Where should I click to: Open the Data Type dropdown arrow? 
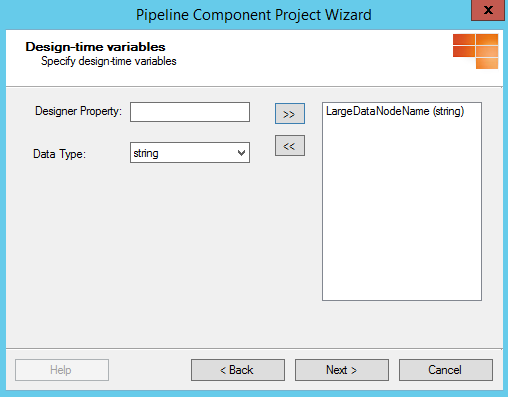[241, 153]
